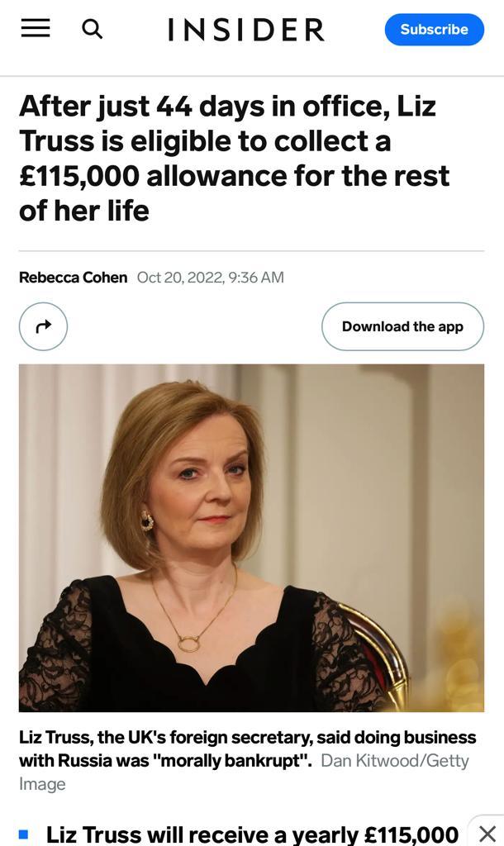Tap the Download the app button
504x846 pixels.
(x=402, y=326)
